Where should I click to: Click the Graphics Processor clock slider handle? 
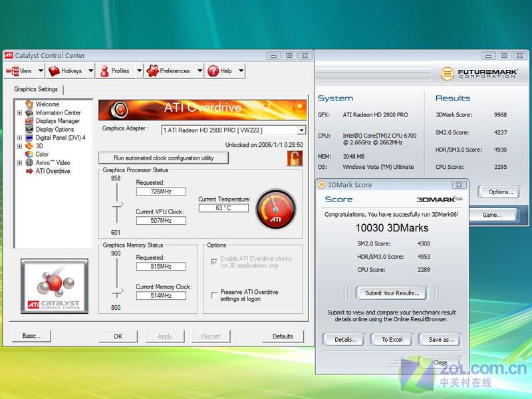(118, 204)
